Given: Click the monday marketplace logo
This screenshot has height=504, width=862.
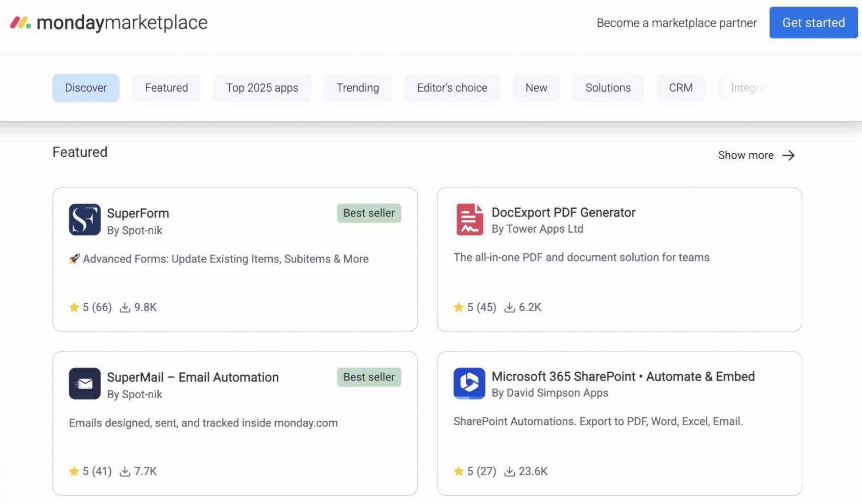Looking at the screenshot, I should (x=109, y=23).
